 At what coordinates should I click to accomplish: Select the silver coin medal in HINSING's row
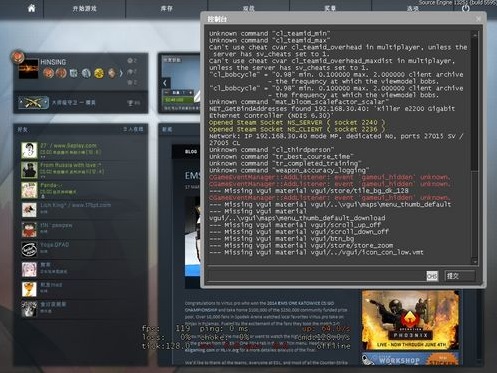pyautogui.click(x=86, y=73)
